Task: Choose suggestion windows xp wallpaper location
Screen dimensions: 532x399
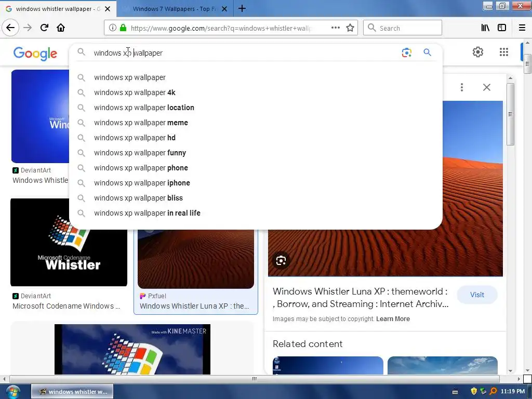Action: point(256,108)
